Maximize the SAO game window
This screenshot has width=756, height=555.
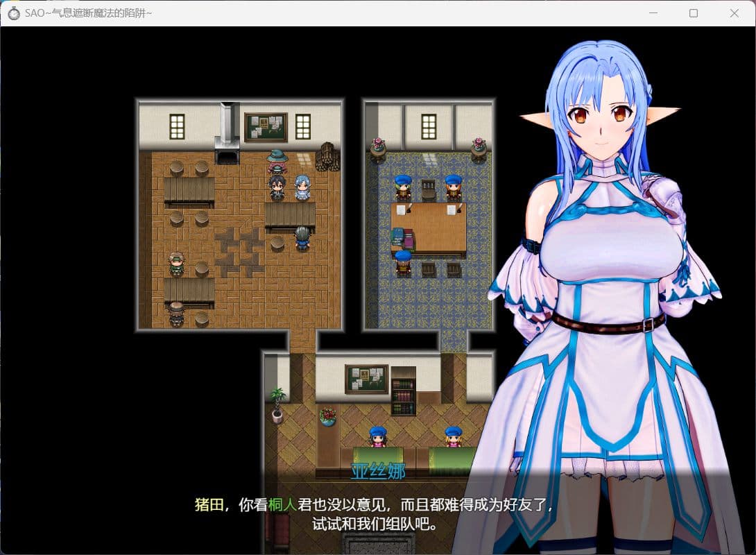click(694, 13)
